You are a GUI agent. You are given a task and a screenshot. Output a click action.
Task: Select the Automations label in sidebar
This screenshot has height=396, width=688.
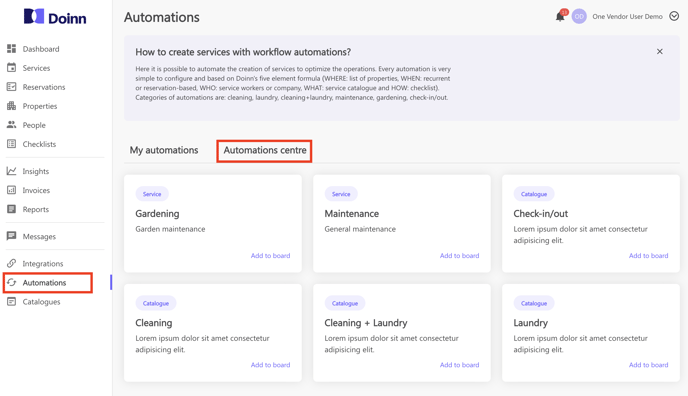tap(44, 282)
